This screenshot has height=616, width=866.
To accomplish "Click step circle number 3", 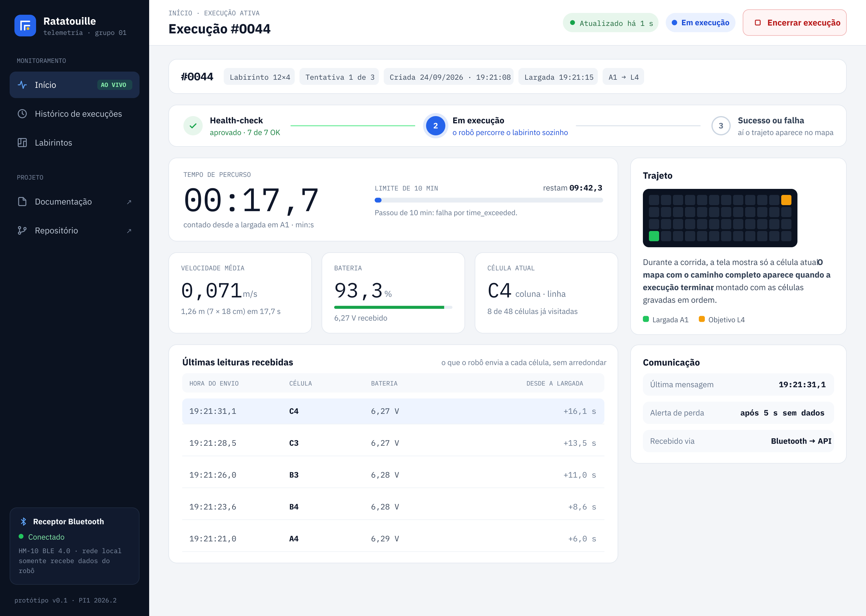I will tap(721, 126).
